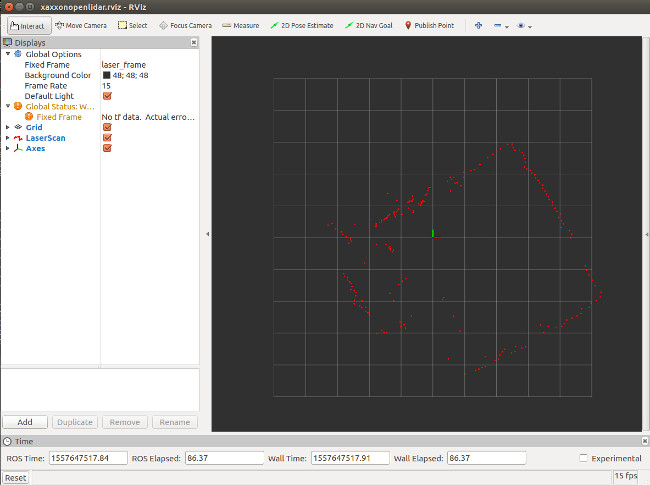This screenshot has width=650, height=485.
Task: Click the Rename button
Action: pos(175,422)
